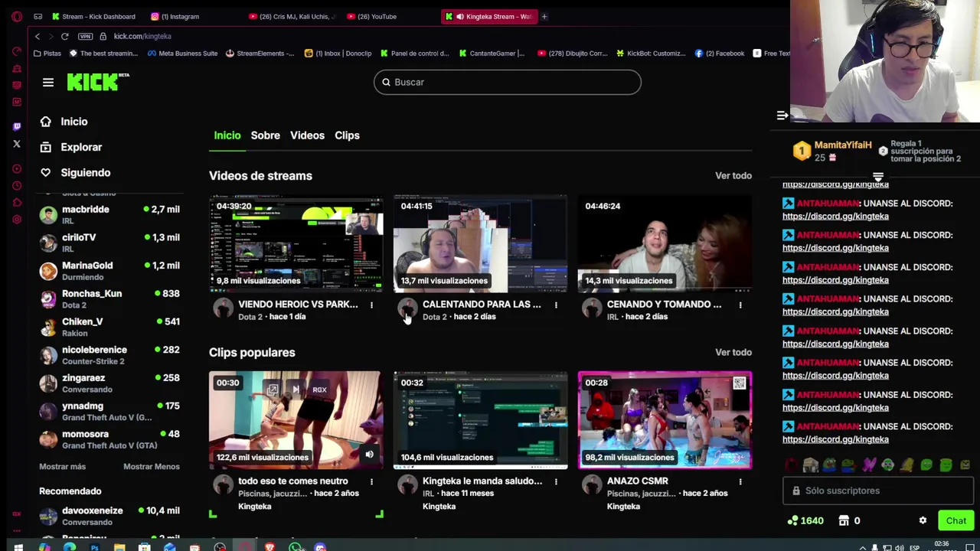Screen dimensions: 980x551
Task: Open options menu for ANAZO CSMR clip
Action: [740, 482]
